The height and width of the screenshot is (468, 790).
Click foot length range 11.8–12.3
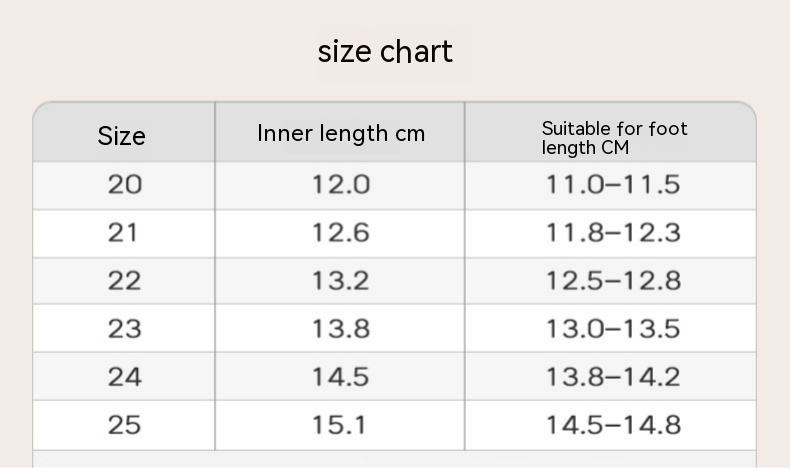612,233
